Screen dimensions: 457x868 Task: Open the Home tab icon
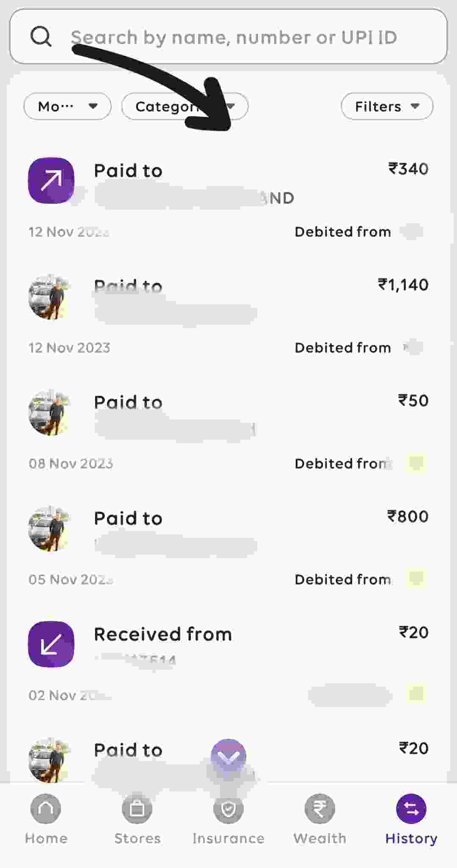tap(46, 809)
